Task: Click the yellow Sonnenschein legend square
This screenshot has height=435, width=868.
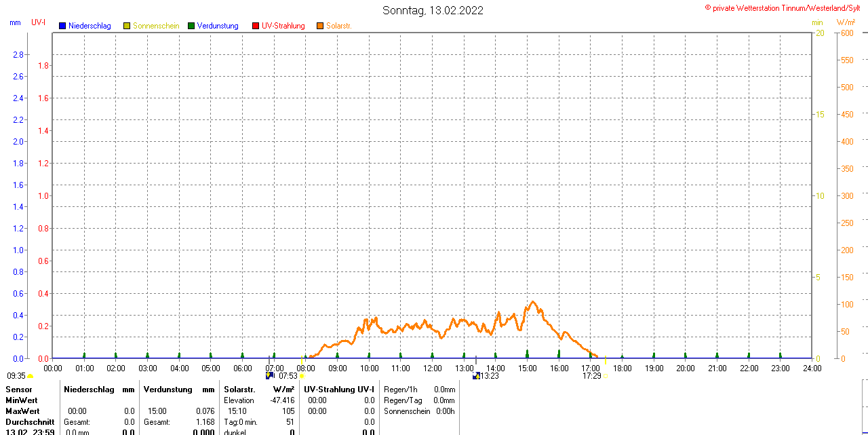Action: [x=127, y=26]
